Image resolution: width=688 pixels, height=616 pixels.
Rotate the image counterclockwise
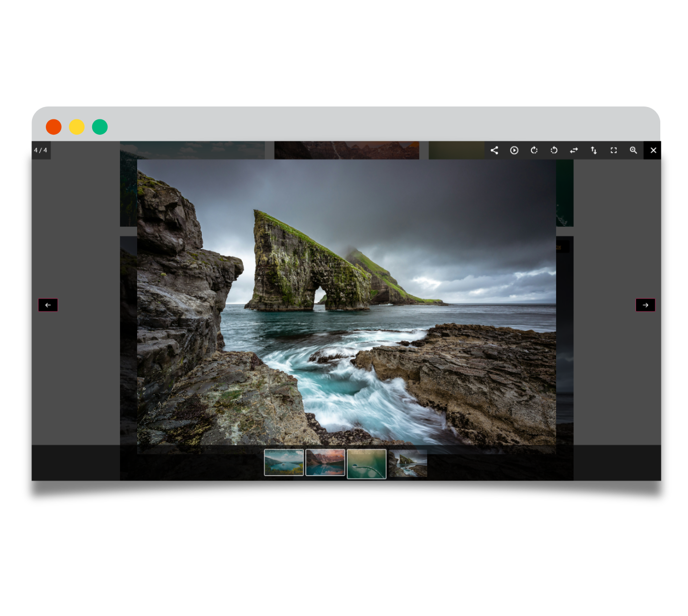554,150
